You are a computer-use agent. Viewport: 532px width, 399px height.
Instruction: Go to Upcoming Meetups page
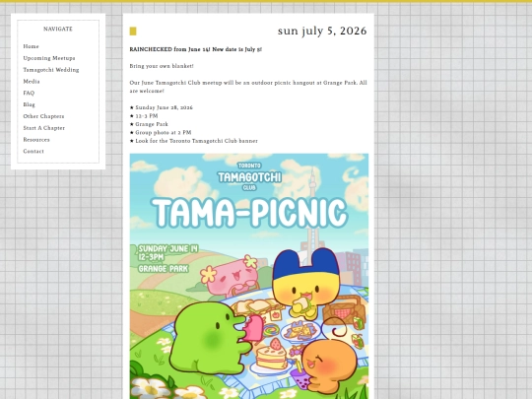coord(49,58)
